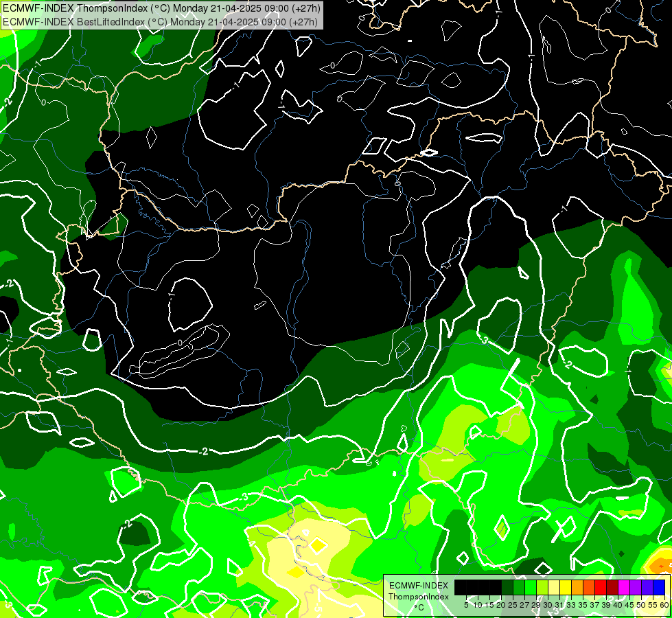
Task: Select the black 5–10 legend swatch
Action: pos(472,588)
